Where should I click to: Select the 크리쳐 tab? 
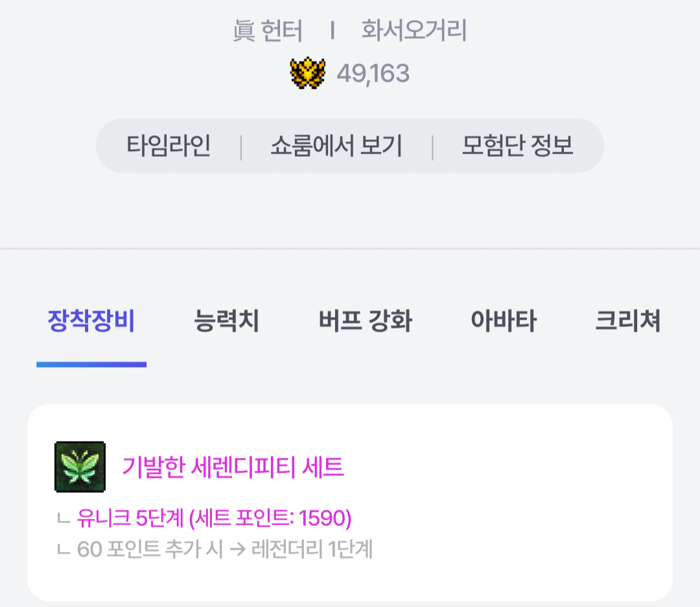click(x=627, y=321)
